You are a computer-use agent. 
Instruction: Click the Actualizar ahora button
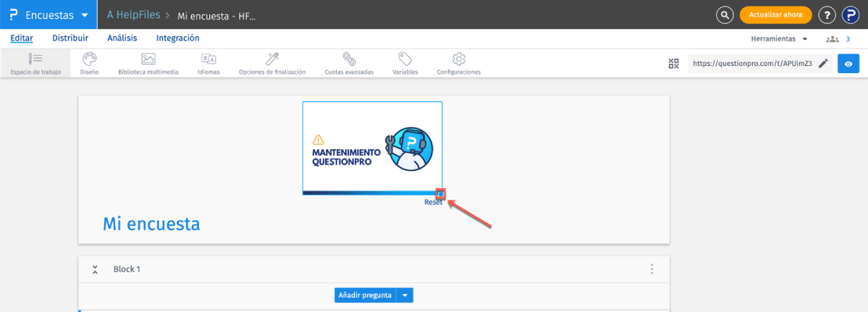(x=775, y=15)
